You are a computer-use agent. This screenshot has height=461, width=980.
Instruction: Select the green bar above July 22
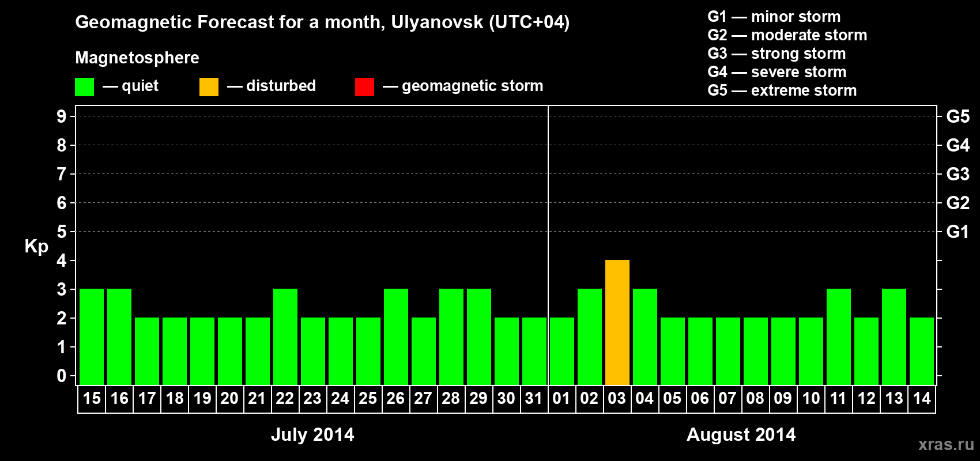(x=285, y=337)
